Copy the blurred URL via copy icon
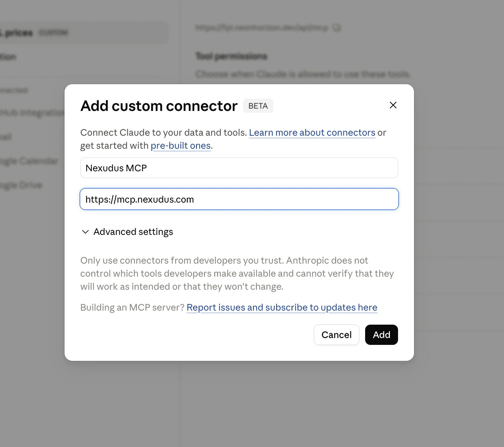504x447 pixels. point(337,28)
